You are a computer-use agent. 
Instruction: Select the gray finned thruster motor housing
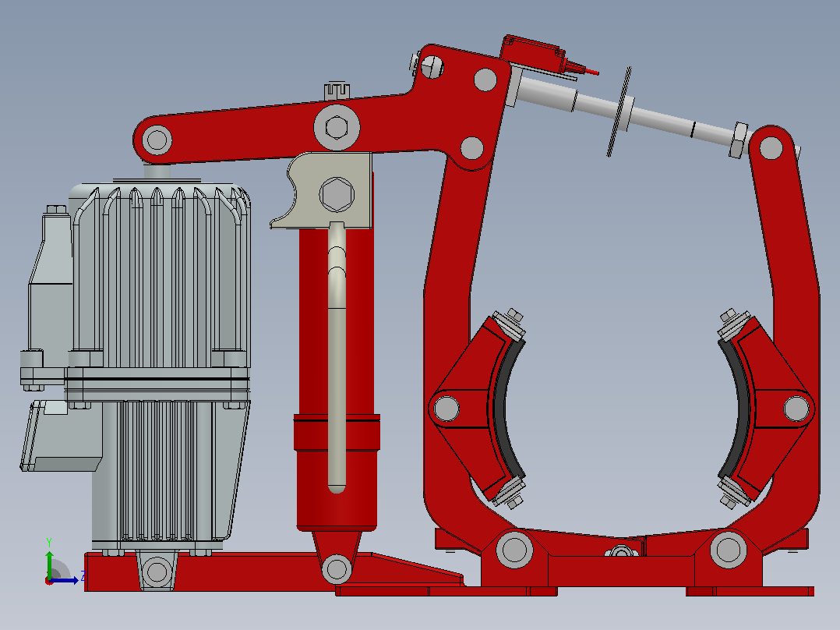click(160, 276)
